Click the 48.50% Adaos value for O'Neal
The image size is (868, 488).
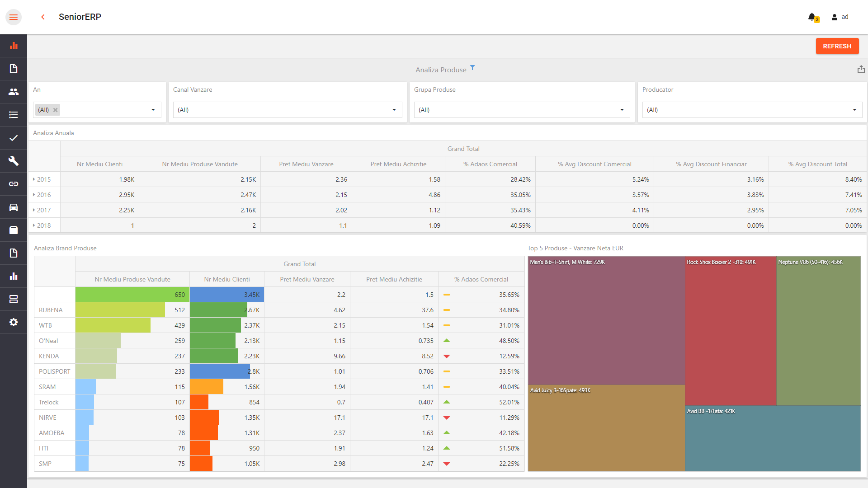pos(509,341)
